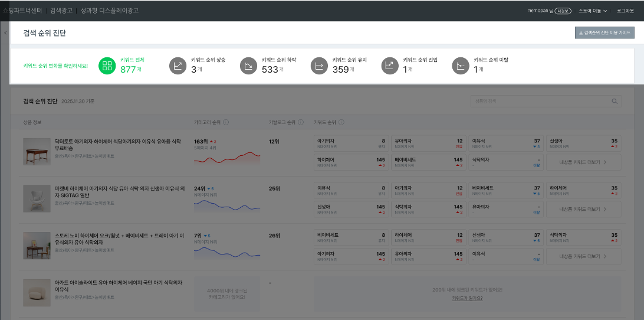
Task: Open the 스토어 이동 dropdown
Action: (592, 11)
